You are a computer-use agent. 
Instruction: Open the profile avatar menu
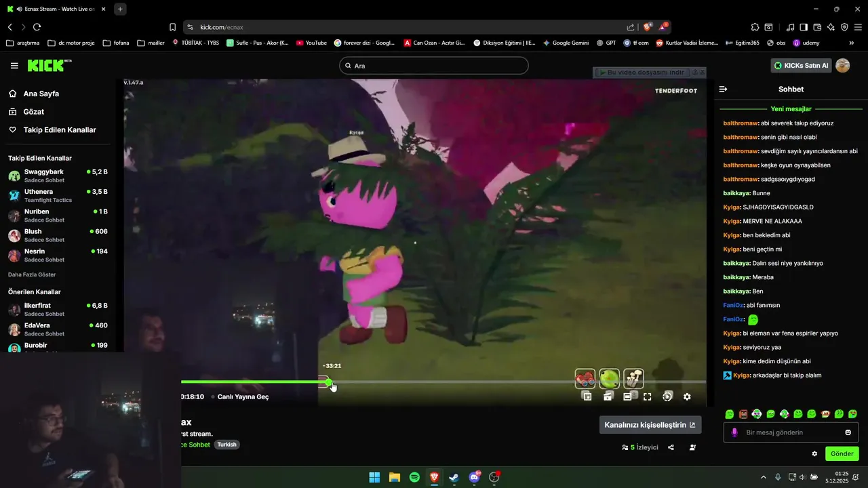tap(842, 66)
